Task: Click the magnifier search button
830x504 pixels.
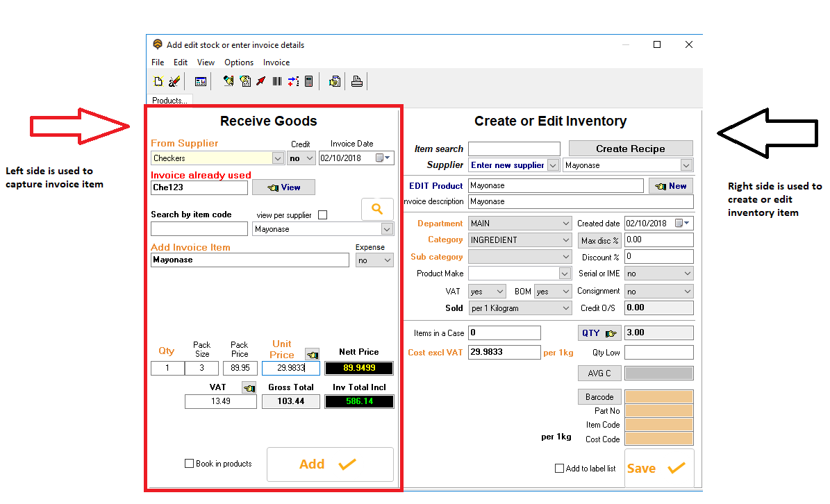Action: 377,209
